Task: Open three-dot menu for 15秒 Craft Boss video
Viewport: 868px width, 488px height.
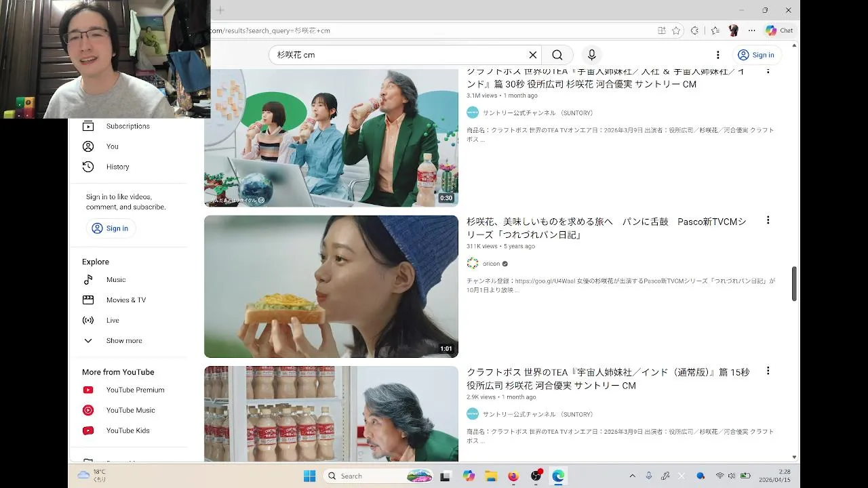Action: click(768, 371)
